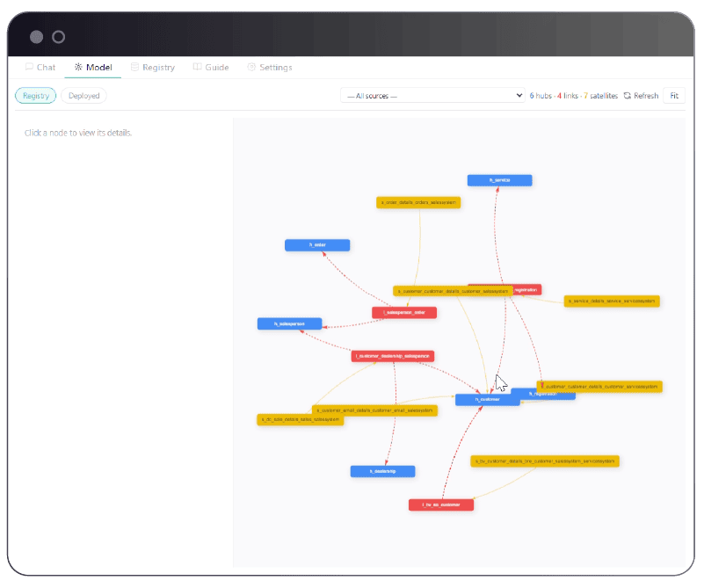Select the customer_details_customer_servicesystem satellite node
Image resolution: width=704 pixels, height=588 pixels.
click(599, 387)
